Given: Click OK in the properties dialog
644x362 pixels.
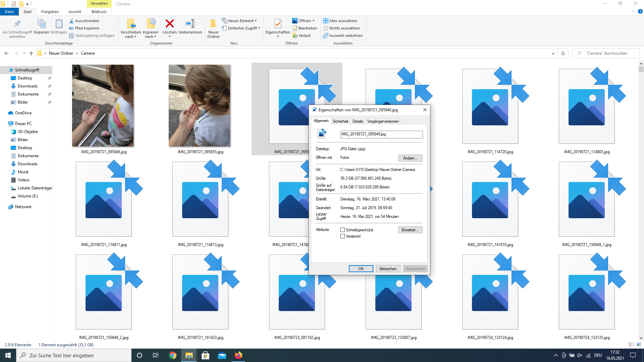Looking at the screenshot, I should (x=361, y=269).
